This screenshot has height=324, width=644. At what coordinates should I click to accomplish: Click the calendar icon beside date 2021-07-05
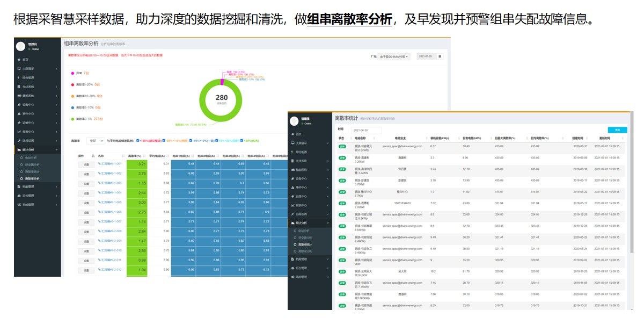click(x=440, y=56)
